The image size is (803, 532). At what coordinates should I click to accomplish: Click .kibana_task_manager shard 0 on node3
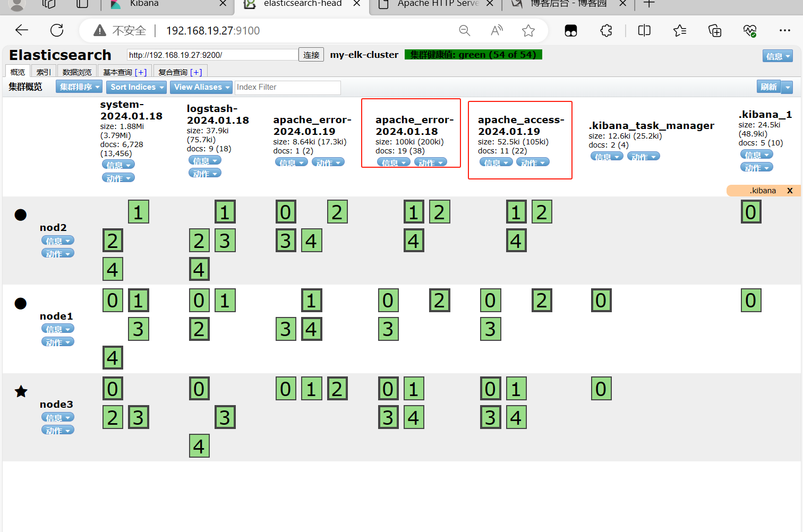point(601,389)
